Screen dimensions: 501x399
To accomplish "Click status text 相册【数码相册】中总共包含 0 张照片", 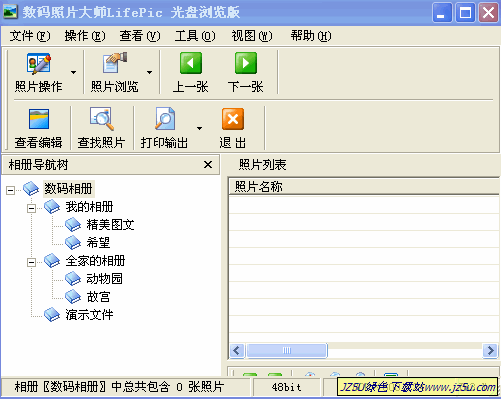I will [x=119, y=387].
